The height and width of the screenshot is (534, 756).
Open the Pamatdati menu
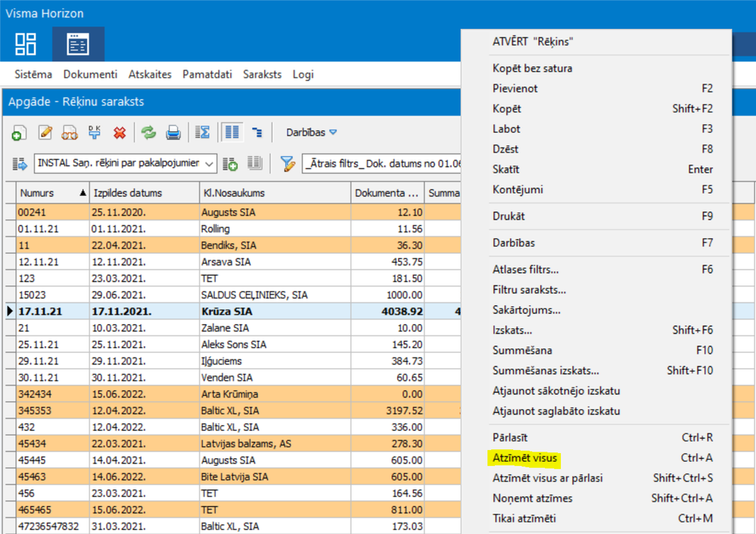click(x=207, y=74)
